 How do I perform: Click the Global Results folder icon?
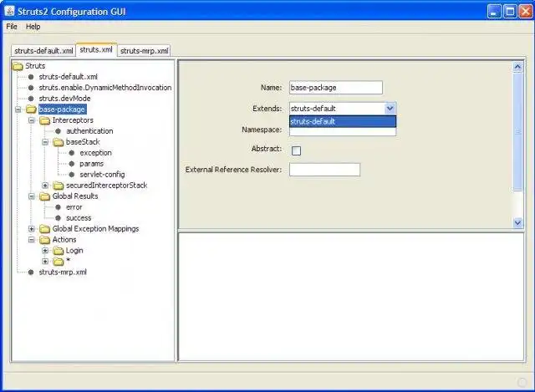(x=44, y=196)
